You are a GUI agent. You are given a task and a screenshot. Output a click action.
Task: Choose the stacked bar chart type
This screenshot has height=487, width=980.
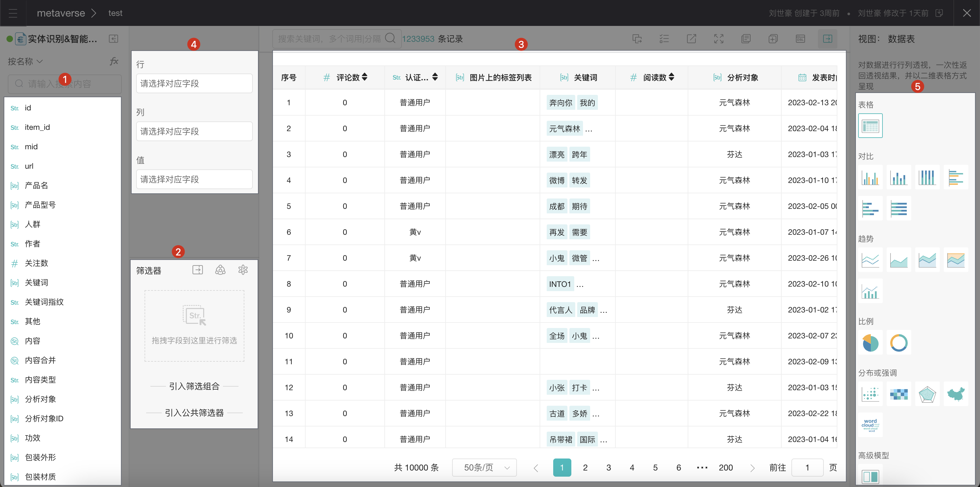pos(899,177)
